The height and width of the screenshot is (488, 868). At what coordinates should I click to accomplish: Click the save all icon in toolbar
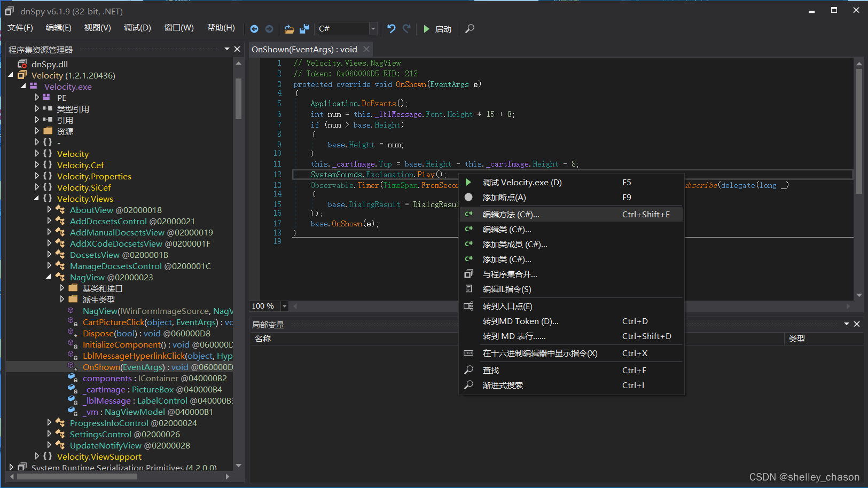[304, 29]
